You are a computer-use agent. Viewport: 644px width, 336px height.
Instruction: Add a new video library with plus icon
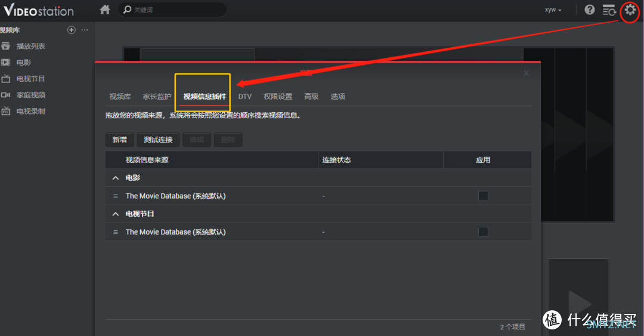(x=72, y=30)
